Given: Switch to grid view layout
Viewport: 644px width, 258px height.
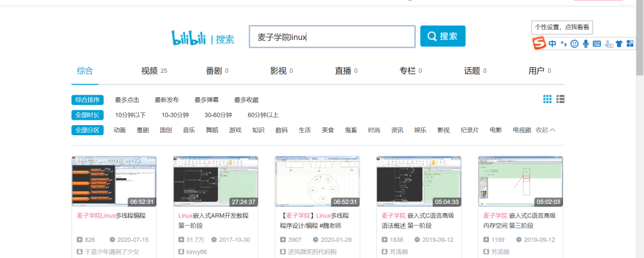Looking at the screenshot, I should 547,99.
